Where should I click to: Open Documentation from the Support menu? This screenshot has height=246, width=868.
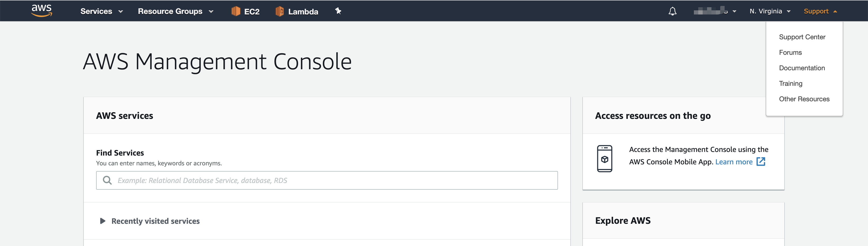coord(802,68)
